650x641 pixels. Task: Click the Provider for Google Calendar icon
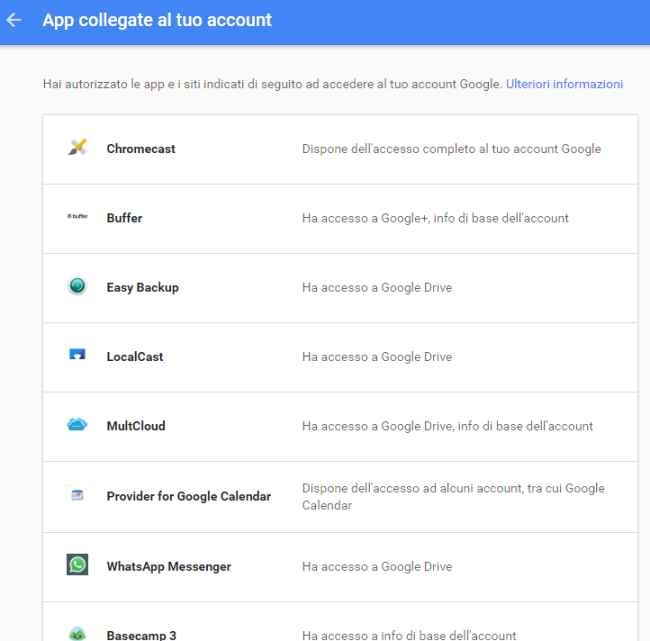tap(77, 495)
